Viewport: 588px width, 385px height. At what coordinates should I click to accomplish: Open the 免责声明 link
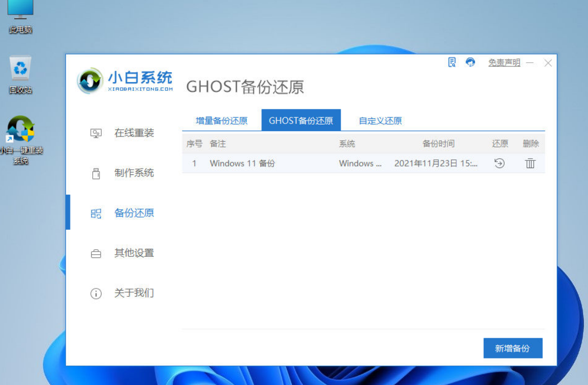(504, 62)
